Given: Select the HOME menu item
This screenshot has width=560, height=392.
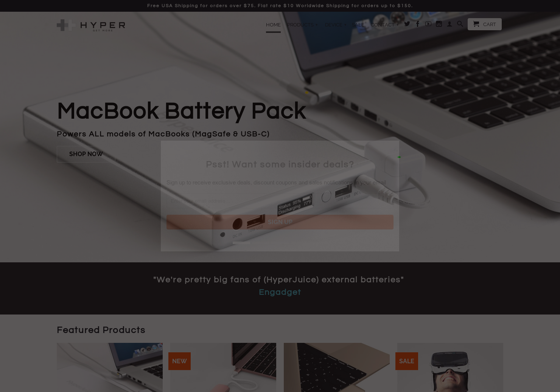Looking at the screenshot, I should tap(273, 25).
